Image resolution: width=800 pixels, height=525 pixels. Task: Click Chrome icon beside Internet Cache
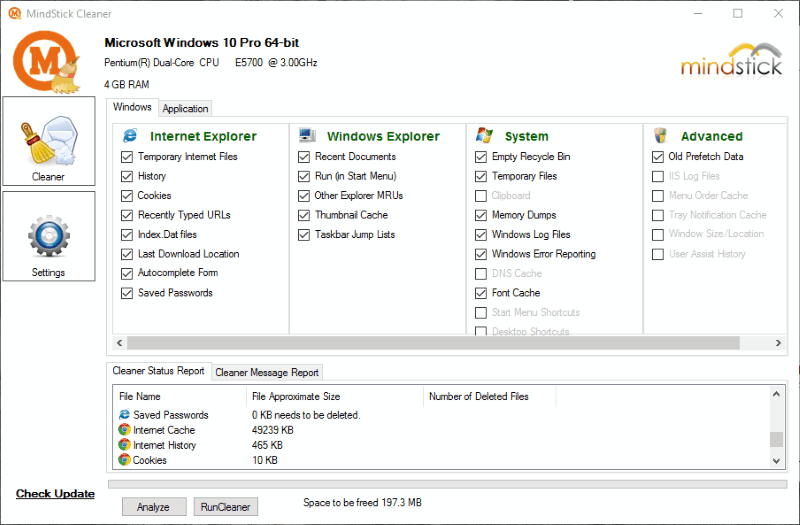[x=124, y=430]
